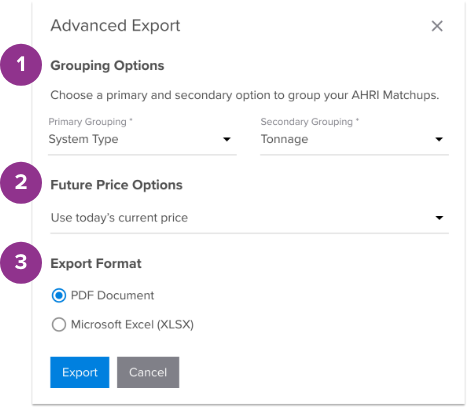Screen dimensions: 467x408
Task: Click the gray Cancel button
Action: 148,372
